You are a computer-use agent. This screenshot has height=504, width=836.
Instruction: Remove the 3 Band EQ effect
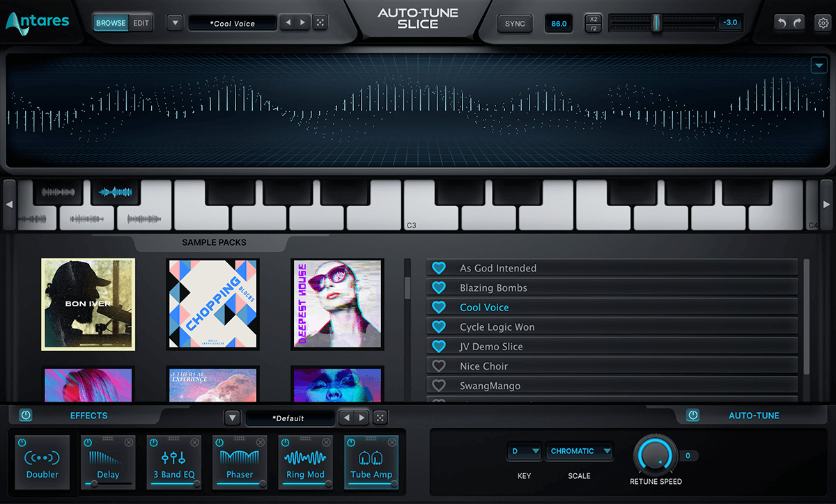pyautogui.click(x=194, y=443)
